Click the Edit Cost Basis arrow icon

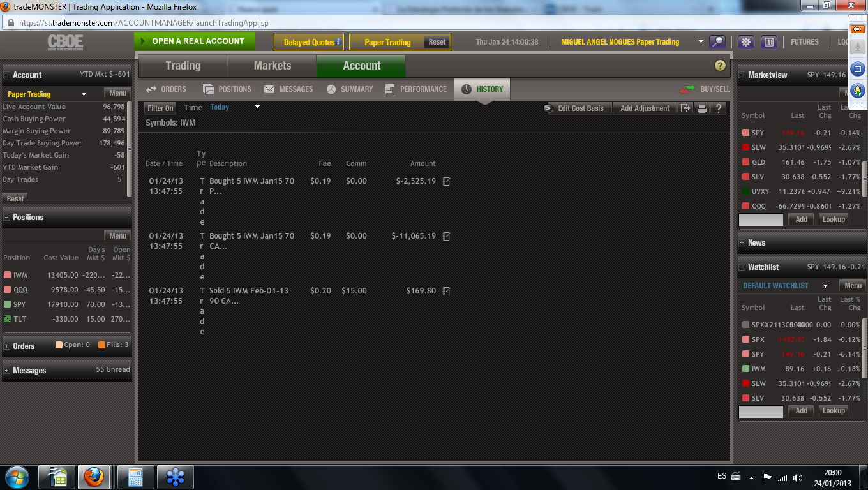[x=548, y=108]
